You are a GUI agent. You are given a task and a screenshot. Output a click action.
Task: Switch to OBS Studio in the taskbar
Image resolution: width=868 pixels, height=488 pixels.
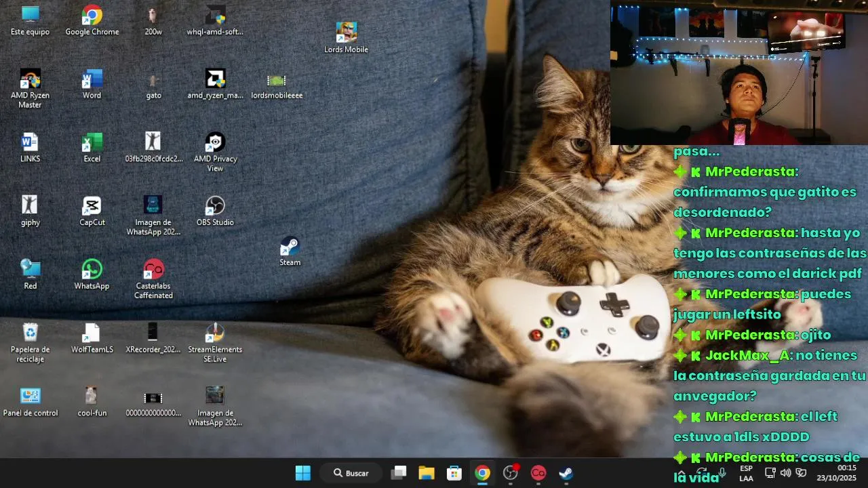(x=511, y=473)
